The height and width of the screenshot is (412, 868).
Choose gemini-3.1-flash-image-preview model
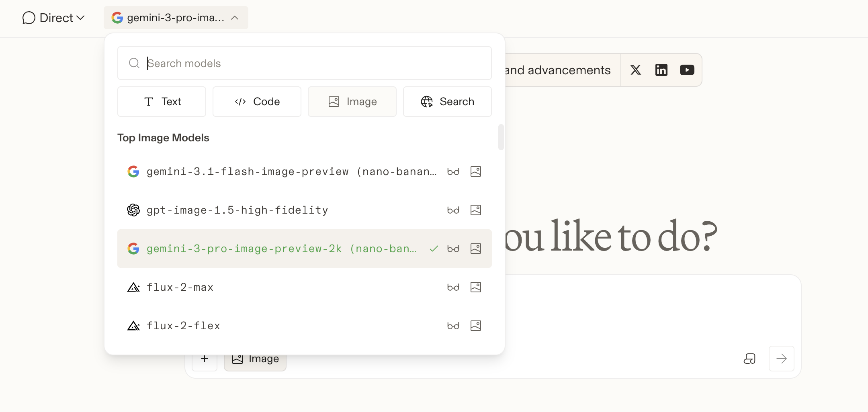click(291, 172)
